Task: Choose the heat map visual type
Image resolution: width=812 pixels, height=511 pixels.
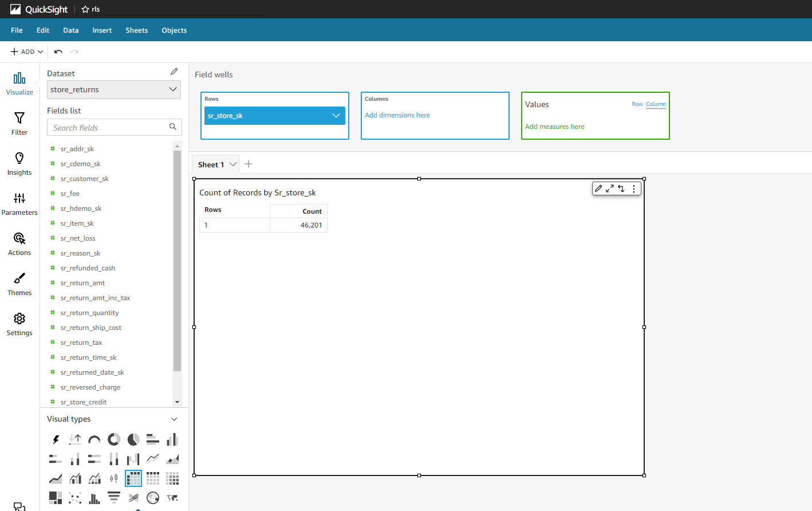Action: coord(172,478)
